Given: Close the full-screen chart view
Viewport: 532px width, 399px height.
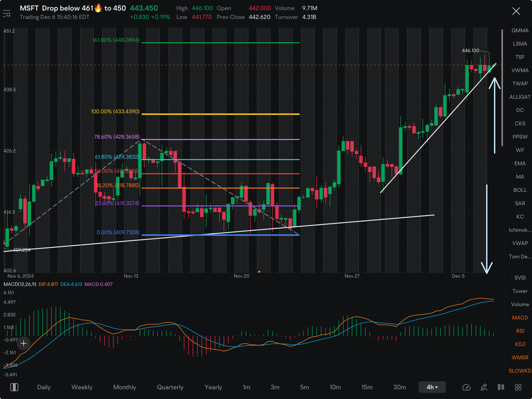Looking at the screenshot, I should (x=516, y=11).
